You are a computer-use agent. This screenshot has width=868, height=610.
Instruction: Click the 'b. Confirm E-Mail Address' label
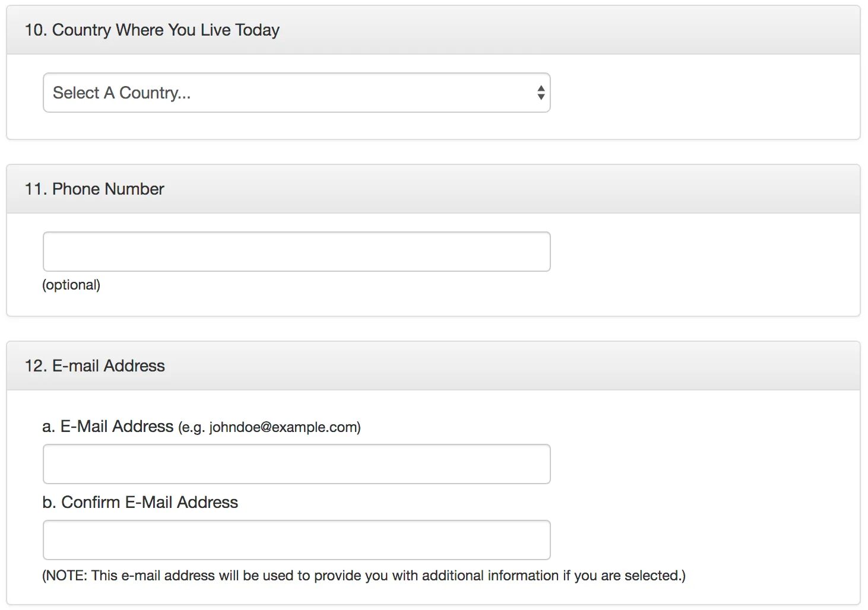tap(140, 503)
